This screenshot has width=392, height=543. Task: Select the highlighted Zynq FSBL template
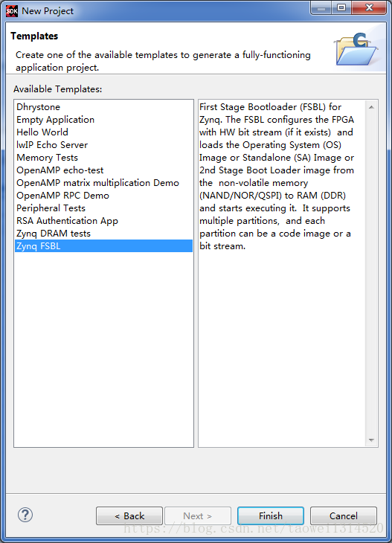tap(103, 246)
